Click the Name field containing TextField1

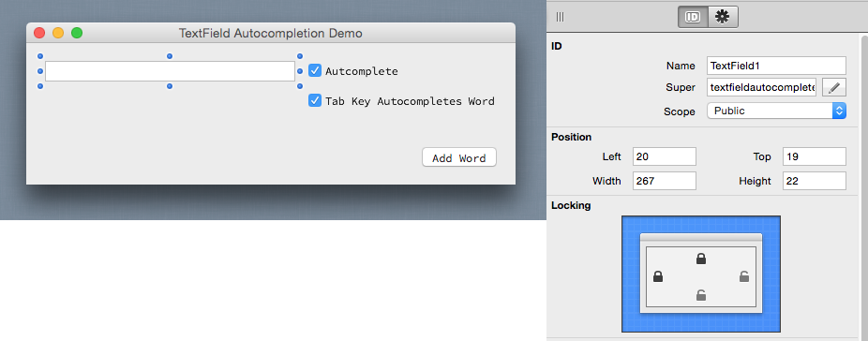tap(777, 66)
